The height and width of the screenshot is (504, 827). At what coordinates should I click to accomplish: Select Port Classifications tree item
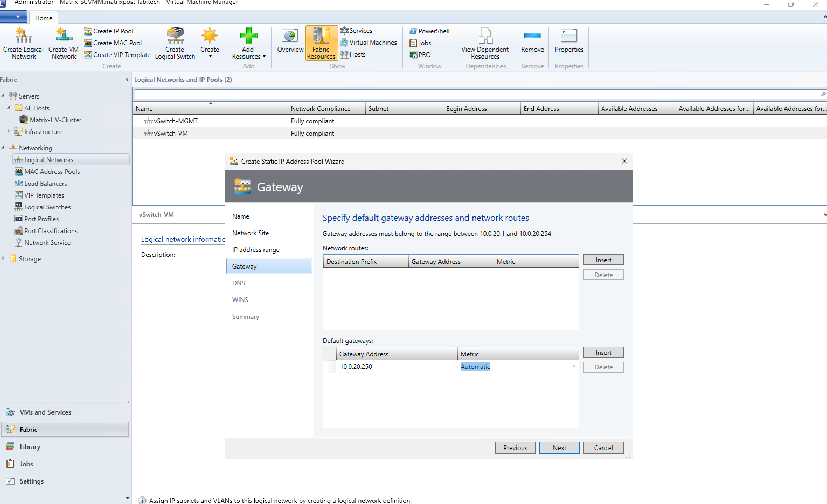(x=46, y=231)
